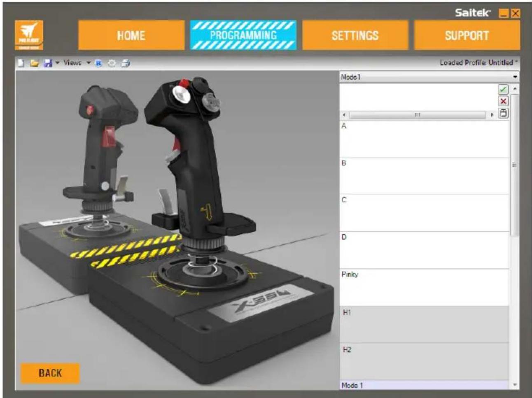The height and width of the screenshot is (398, 532).
Task: Go to the HOME tab
Action: (131, 35)
